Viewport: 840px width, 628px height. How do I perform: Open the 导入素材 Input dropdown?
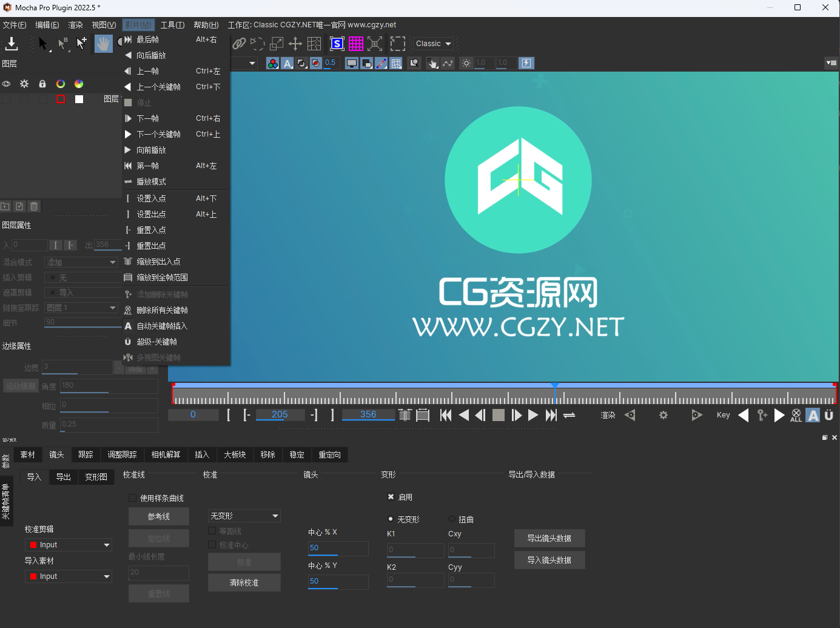click(69, 576)
